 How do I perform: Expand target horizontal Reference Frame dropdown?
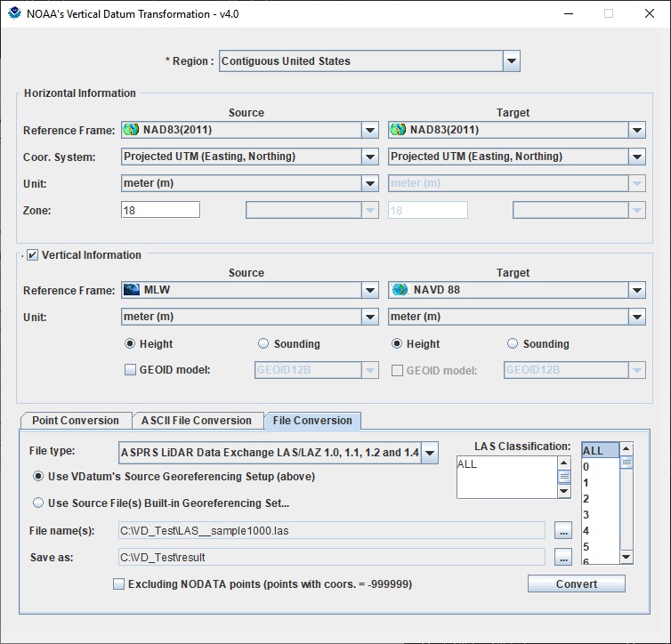coord(637,130)
